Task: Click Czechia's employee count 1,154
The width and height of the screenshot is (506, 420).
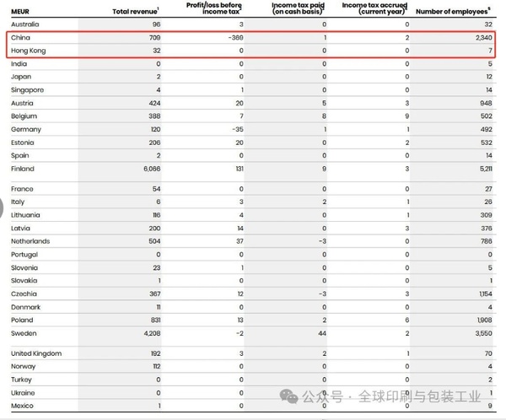Action: pyautogui.click(x=486, y=294)
